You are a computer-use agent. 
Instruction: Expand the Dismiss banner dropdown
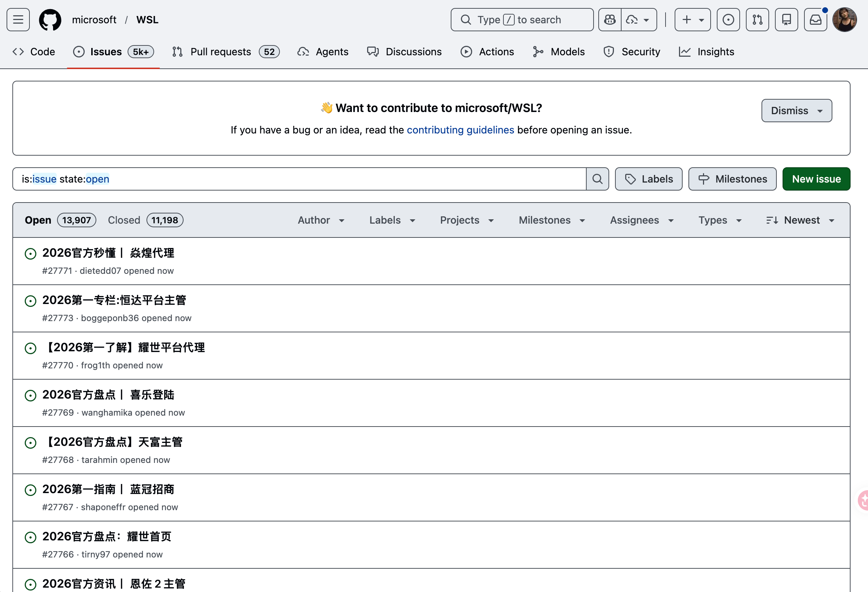(x=796, y=111)
